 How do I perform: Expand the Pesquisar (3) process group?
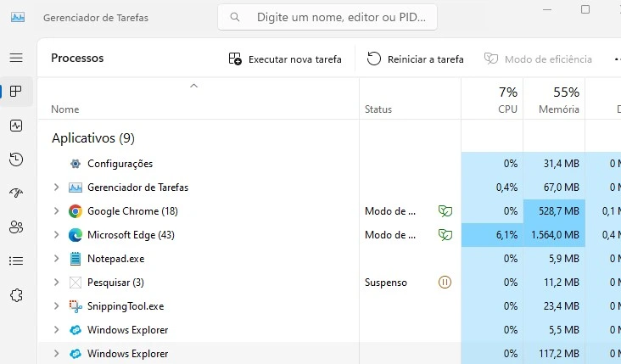point(56,283)
